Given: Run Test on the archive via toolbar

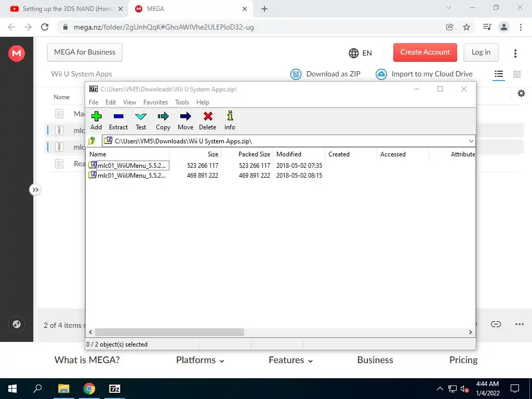Looking at the screenshot, I should point(141,121).
